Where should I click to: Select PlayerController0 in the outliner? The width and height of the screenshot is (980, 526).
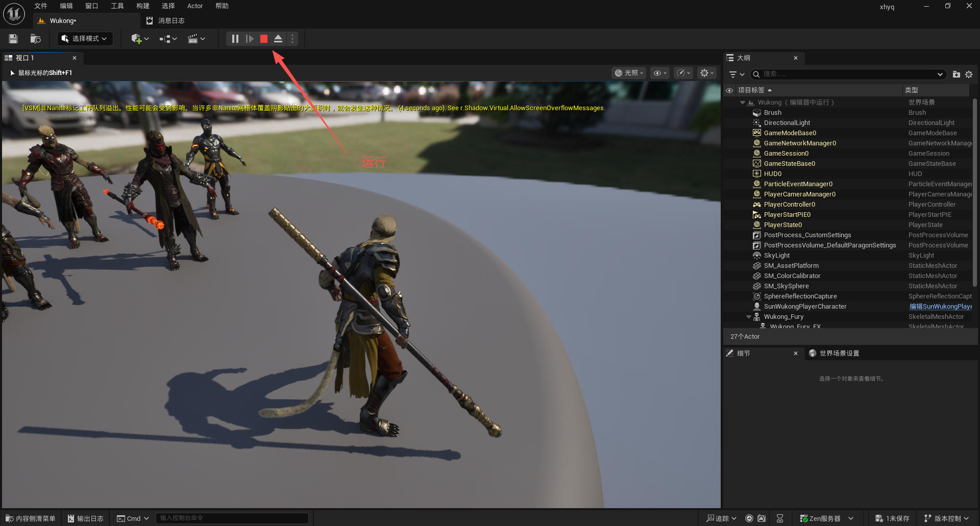(848, 205)
